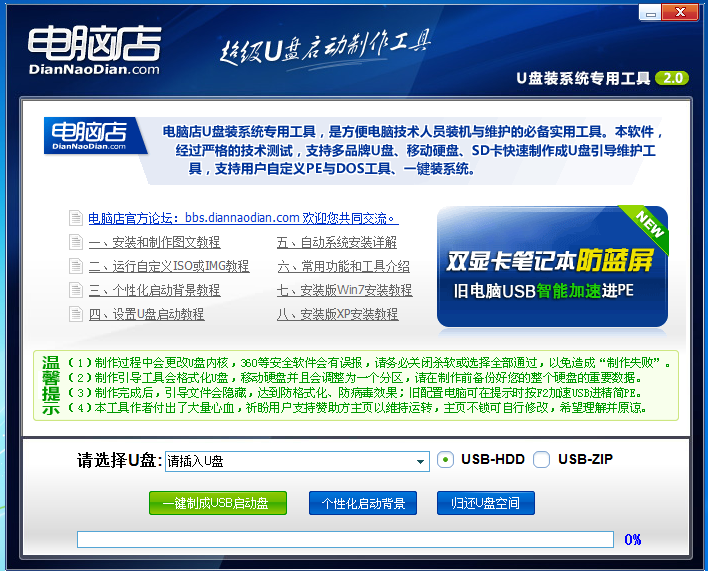Open tutorial 四、设置U盘启动教程
Viewport: 708px width, 571px height.
[x=146, y=314]
